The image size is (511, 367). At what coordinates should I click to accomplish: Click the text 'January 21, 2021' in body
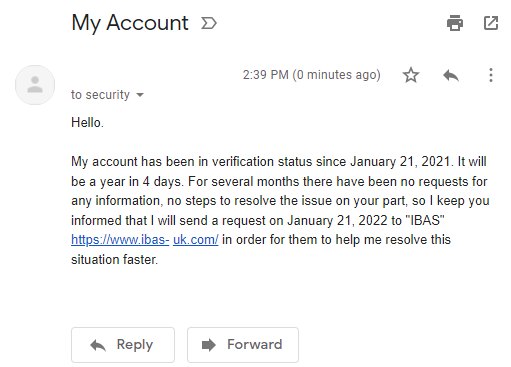pyautogui.click(x=400, y=162)
